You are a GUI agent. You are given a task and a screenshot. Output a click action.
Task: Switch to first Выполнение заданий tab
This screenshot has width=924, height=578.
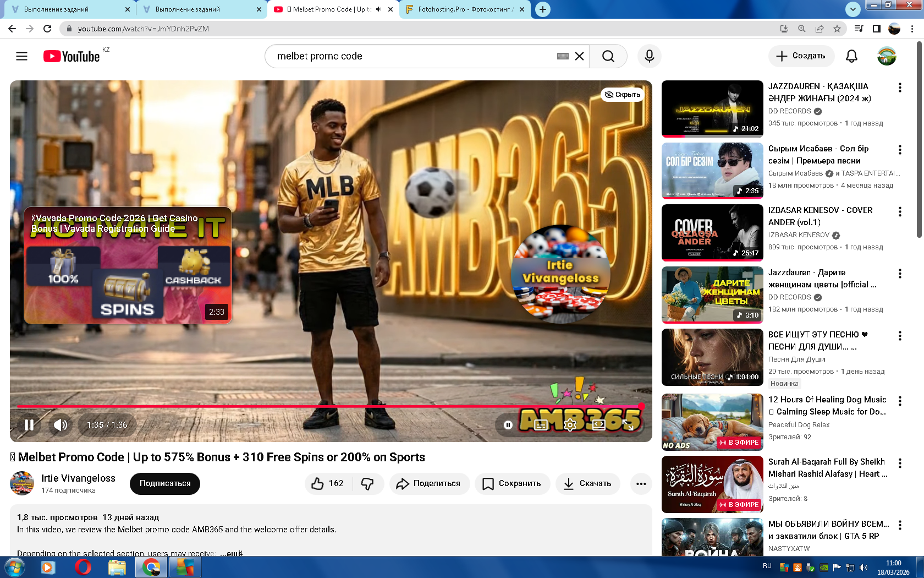(66, 9)
